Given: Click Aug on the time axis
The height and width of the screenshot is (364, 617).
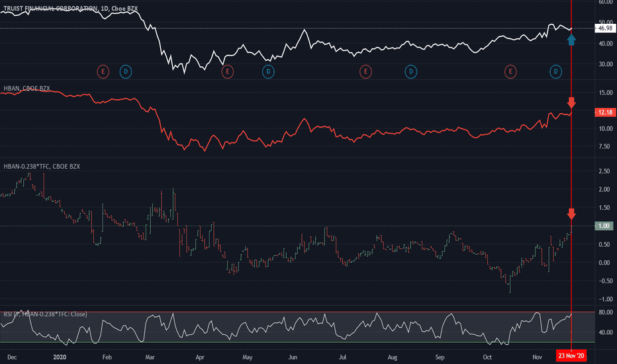Looking at the screenshot, I should click(x=393, y=357).
